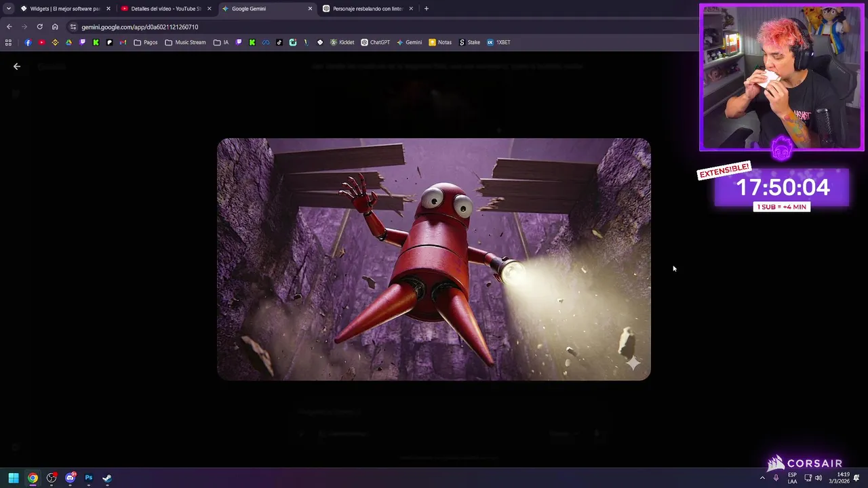
Task: Open Steam from the taskbar
Action: pyautogui.click(x=107, y=478)
